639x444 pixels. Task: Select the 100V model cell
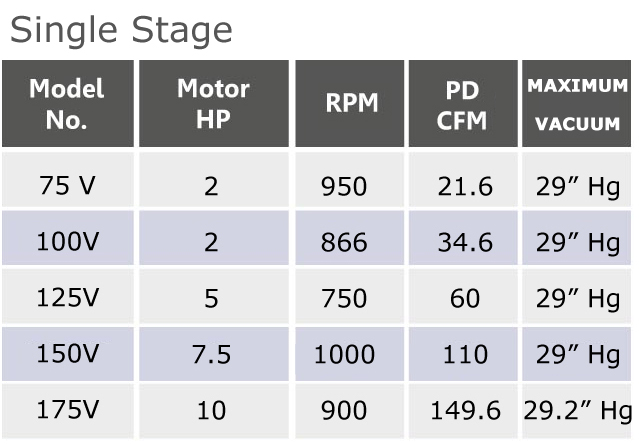[68, 238]
